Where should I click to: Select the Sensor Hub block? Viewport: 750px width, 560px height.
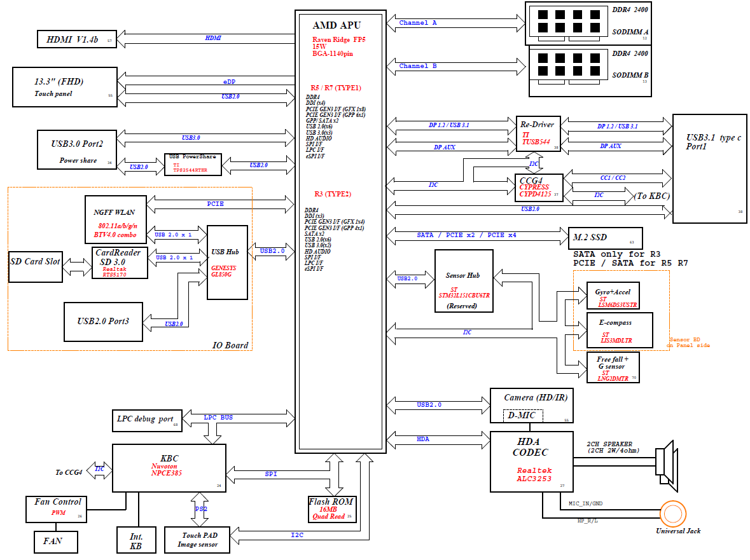tap(464, 281)
